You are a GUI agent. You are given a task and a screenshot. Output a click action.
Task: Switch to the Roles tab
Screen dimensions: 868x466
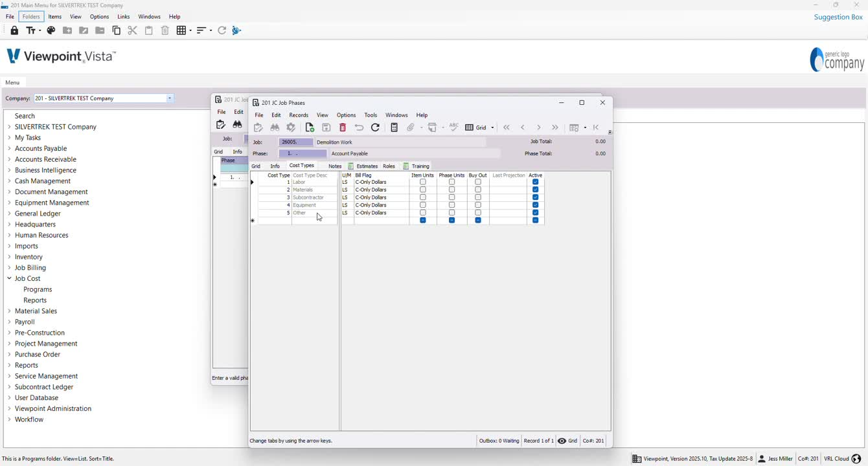point(389,166)
